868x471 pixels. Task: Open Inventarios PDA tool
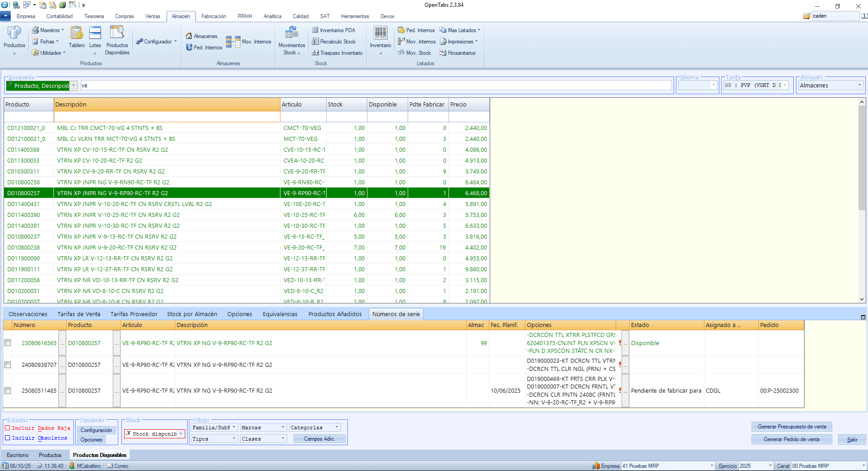click(x=333, y=30)
